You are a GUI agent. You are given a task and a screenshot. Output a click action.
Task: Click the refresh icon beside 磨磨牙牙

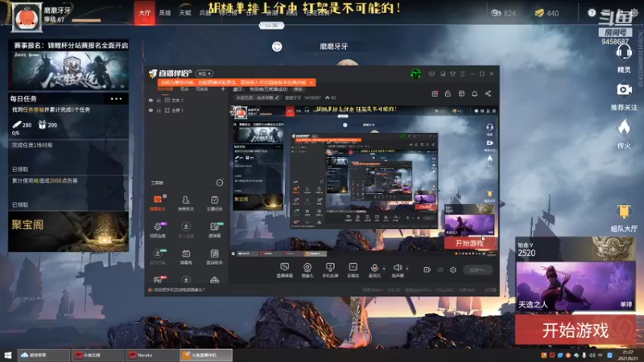pos(277,47)
